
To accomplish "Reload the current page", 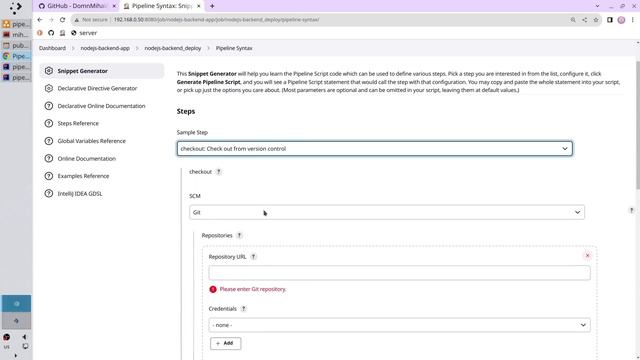I will [62, 20].
